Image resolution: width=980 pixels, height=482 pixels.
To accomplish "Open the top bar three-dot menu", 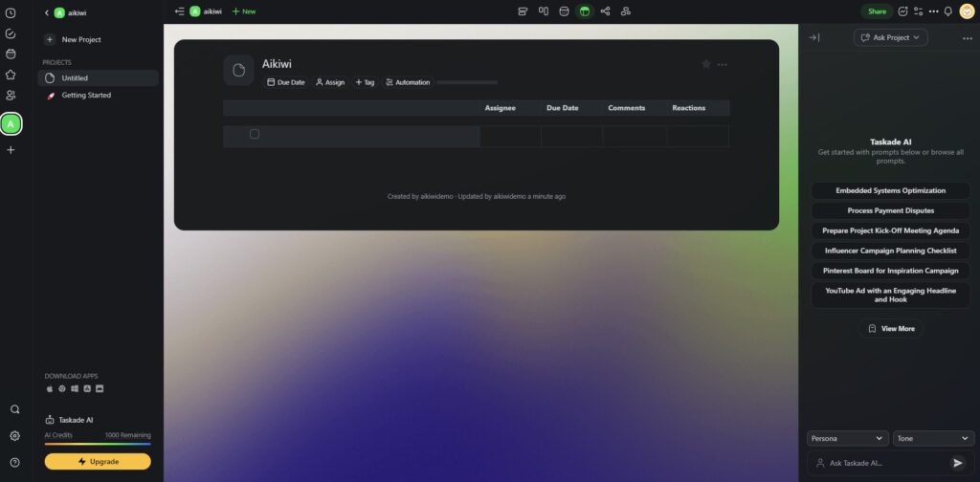I will (x=934, y=11).
